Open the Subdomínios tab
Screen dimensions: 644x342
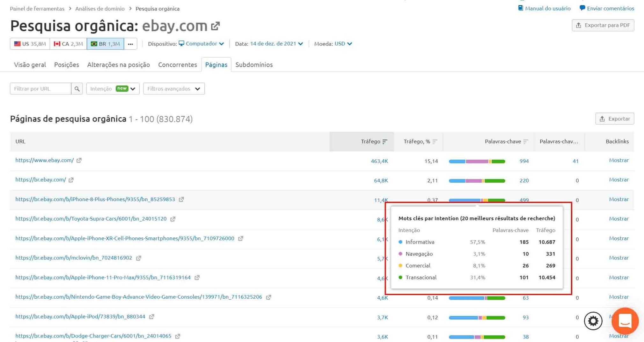coord(254,65)
